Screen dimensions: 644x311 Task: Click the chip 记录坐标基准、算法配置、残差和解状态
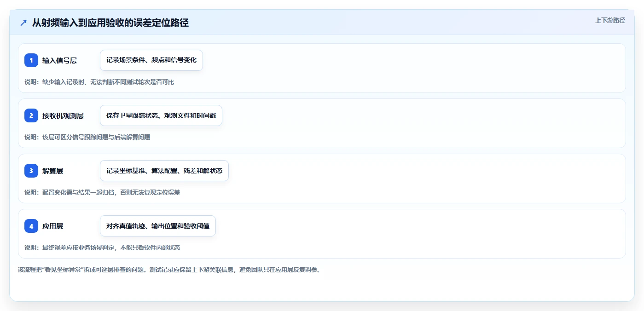[164, 171]
